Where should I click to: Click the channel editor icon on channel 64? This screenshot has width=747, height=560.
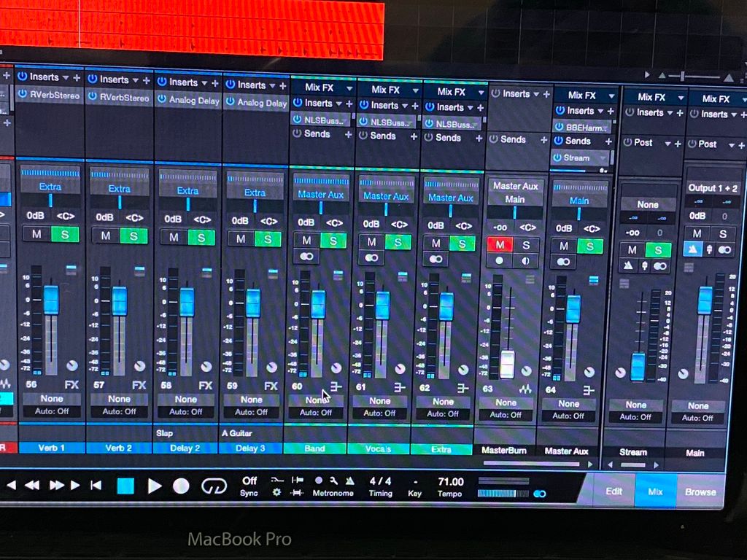(594, 281)
